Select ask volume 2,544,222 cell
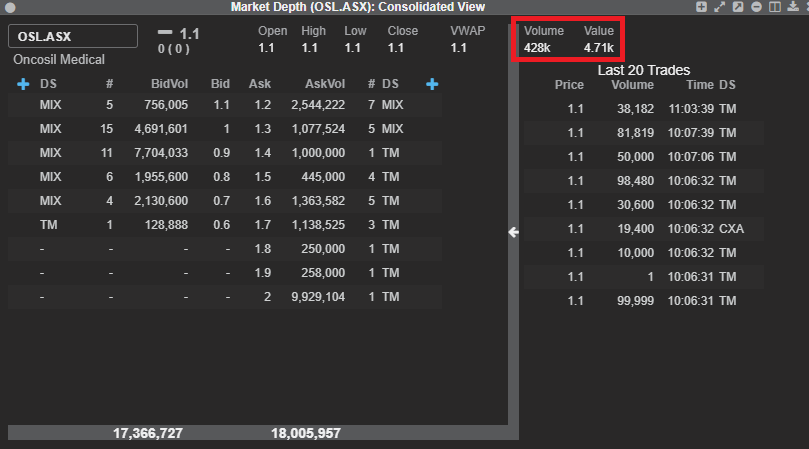809x449 pixels. coord(318,105)
